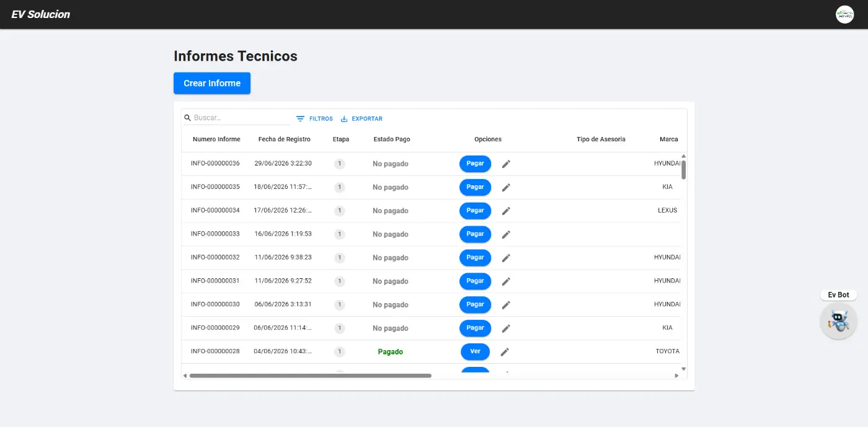
Task: Pay for report INFO-000000032
Action: pyautogui.click(x=475, y=258)
